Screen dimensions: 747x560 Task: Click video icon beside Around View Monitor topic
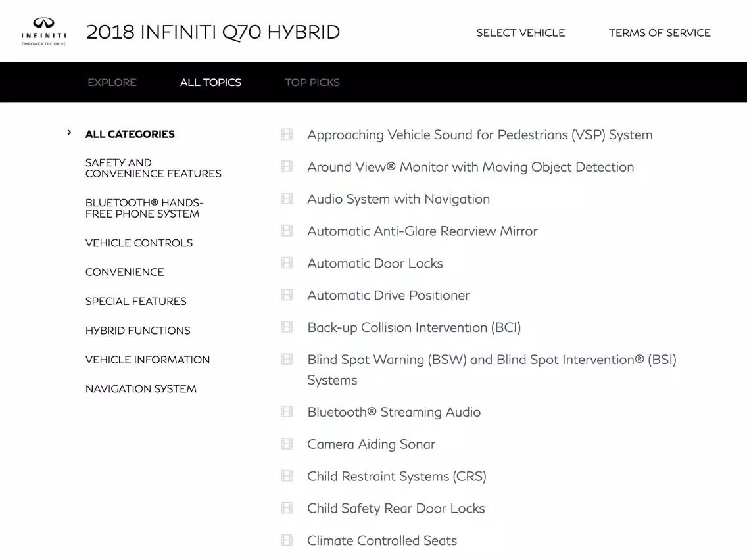pos(287,166)
